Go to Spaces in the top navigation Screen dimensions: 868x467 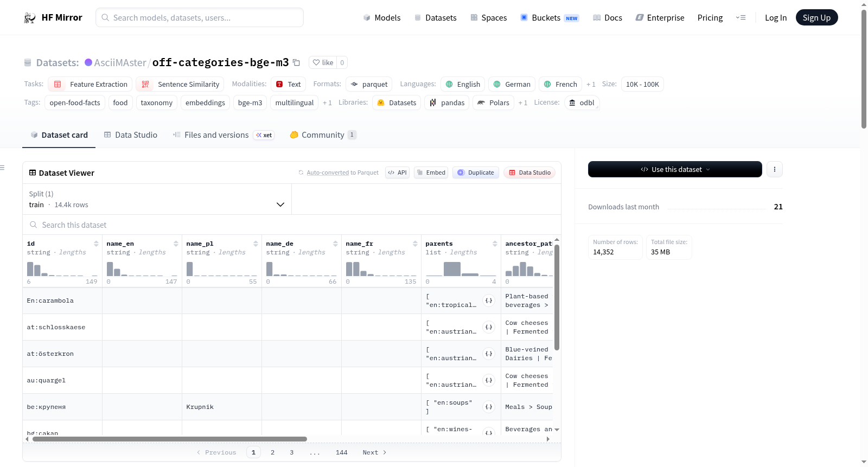coord(488,18)
